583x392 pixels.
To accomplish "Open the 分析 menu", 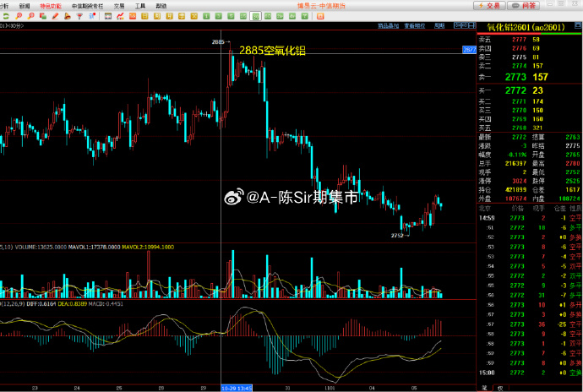I will tap(3, 5).
